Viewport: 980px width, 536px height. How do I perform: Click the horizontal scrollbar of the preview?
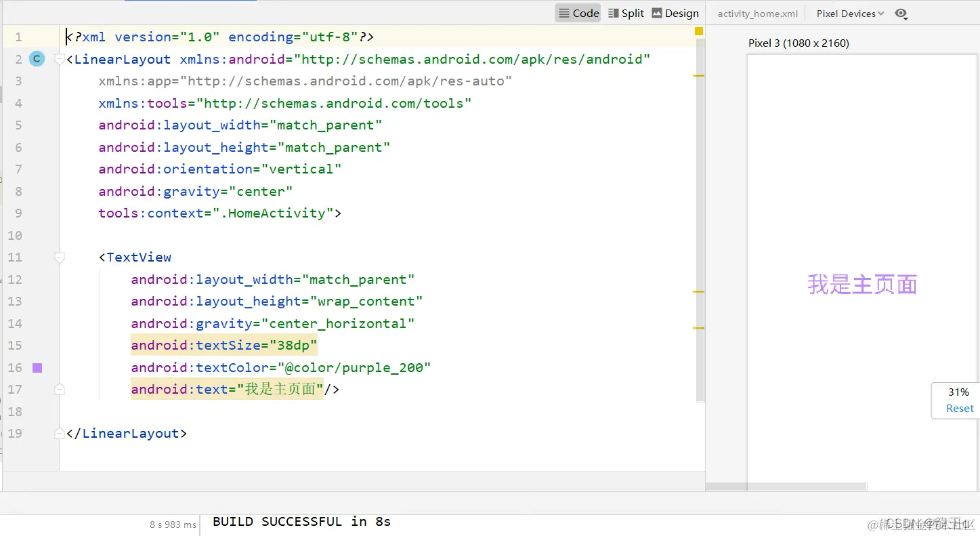[x=786, y=487]
